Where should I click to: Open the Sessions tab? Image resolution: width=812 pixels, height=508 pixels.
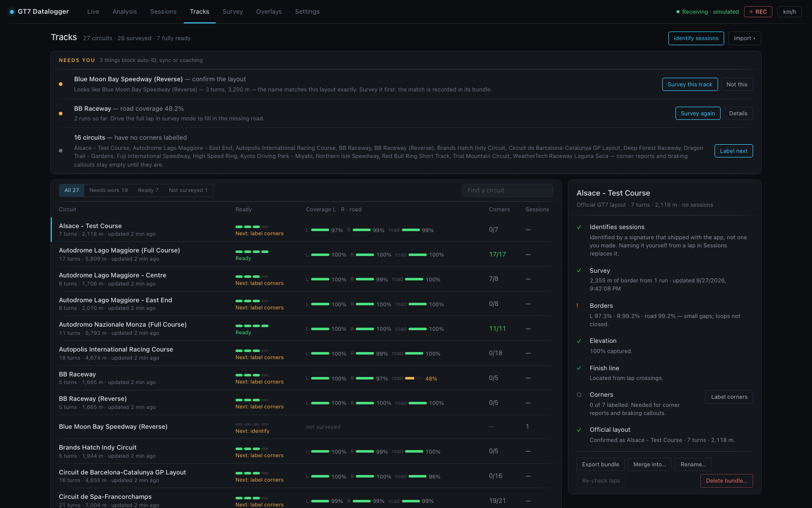click(163, 12)
